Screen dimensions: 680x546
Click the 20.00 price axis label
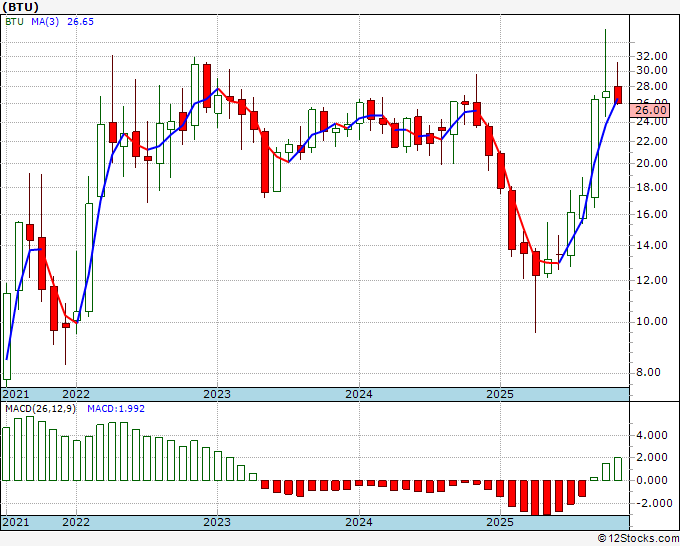click(x=652, y=163)
